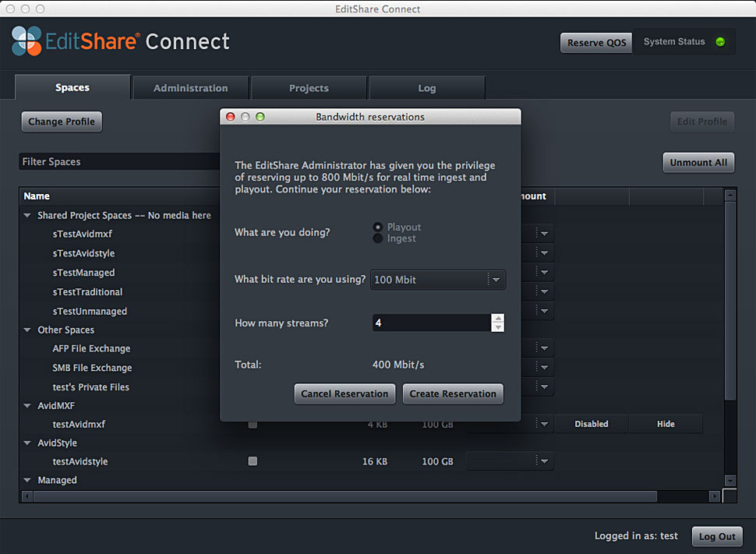The width and height of the screenshot is (756, 554).
Task: Select the testAvidmxf space
Action: click(x=79, y=425)
